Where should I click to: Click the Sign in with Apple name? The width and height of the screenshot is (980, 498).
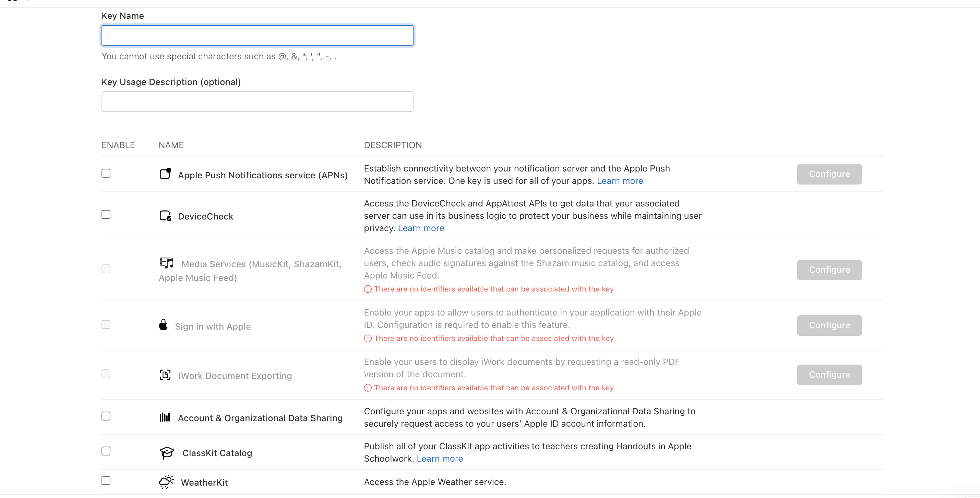click(213, 327)
